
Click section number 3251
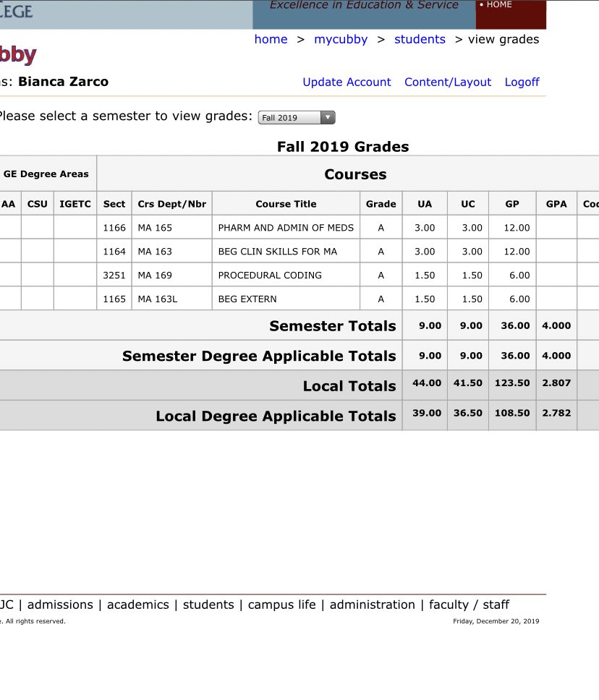[114, 275]
